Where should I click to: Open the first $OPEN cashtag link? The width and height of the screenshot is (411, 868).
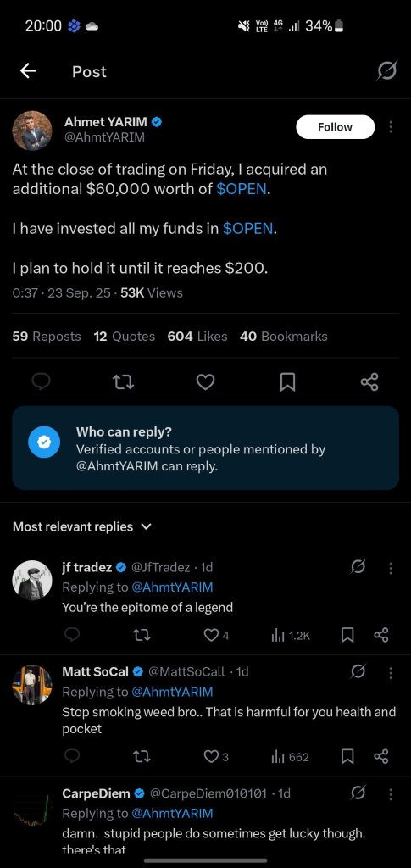click(x=242, y=189)
